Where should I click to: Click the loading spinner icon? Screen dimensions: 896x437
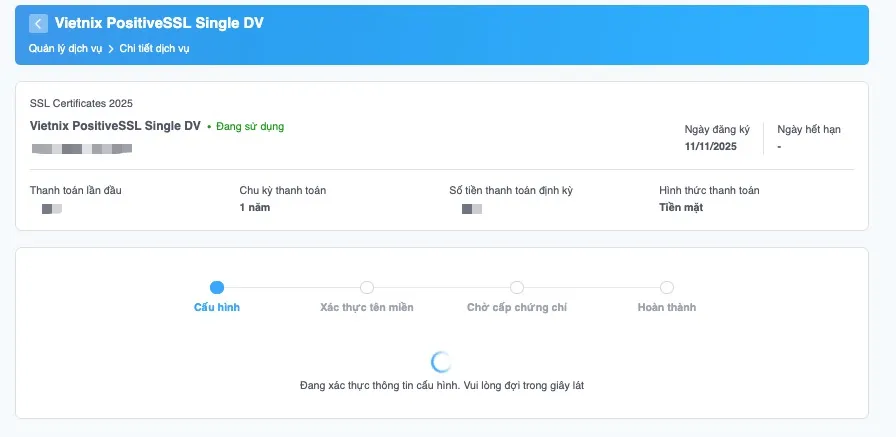tap(441, 361)
